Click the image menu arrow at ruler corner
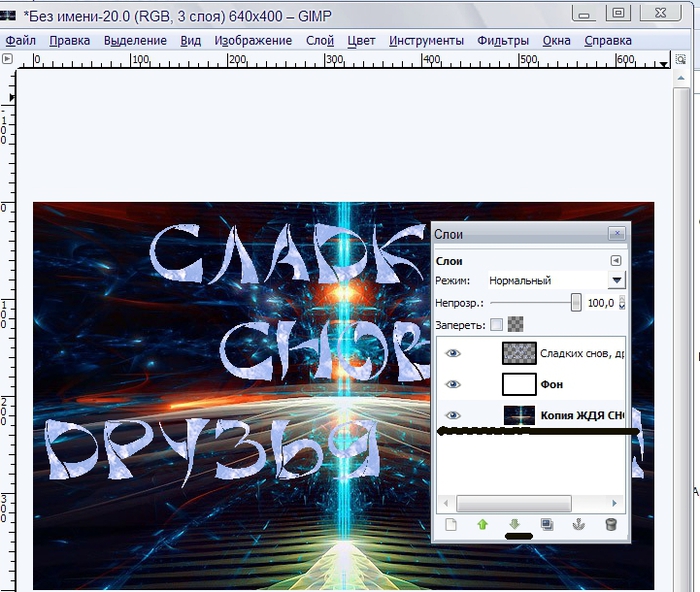 [7, 58]
